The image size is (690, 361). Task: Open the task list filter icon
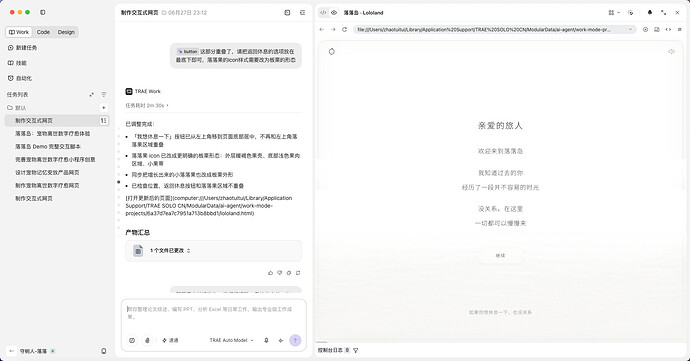104,95
